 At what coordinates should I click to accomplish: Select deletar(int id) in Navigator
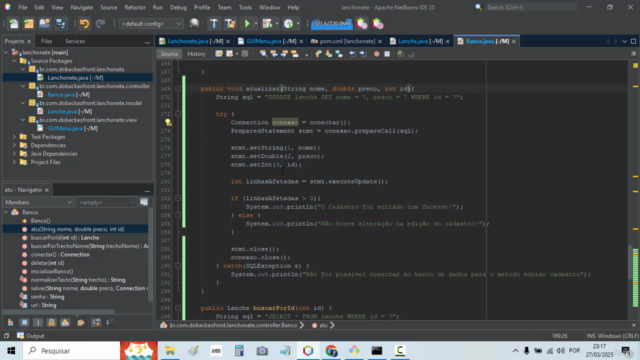47,263
